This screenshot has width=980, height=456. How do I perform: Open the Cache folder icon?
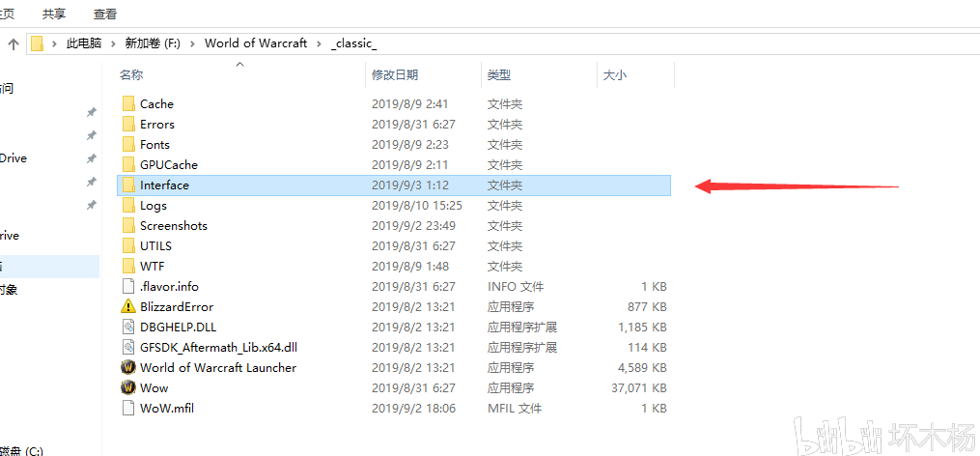(128, 103)
